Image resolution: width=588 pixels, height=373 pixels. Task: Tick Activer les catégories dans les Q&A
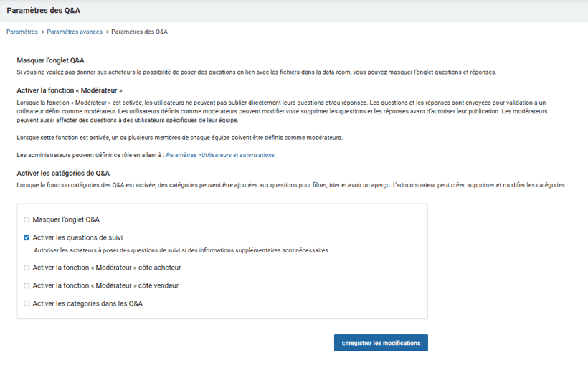[x=27, y=303]
